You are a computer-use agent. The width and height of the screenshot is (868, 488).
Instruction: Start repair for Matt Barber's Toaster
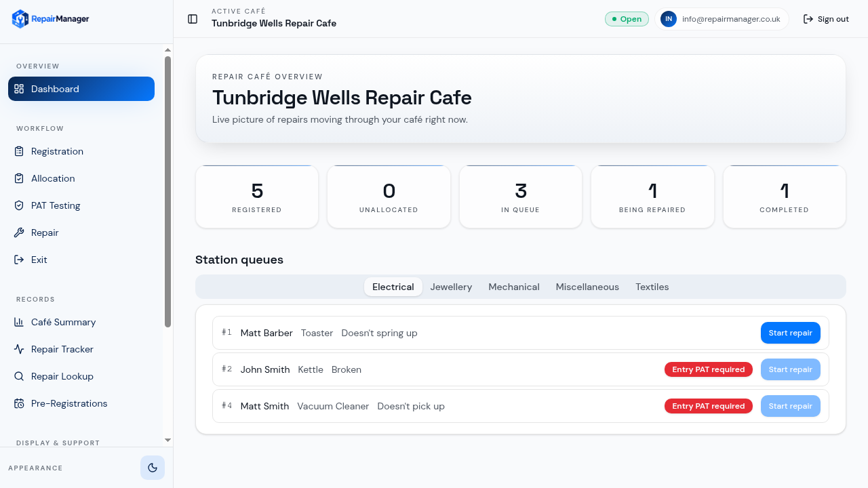click(791, 333)
